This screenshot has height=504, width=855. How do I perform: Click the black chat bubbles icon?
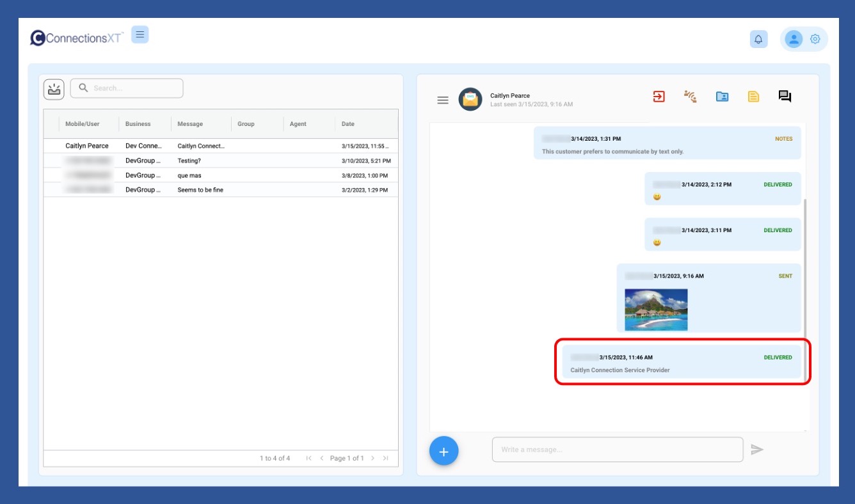point(785,97)
